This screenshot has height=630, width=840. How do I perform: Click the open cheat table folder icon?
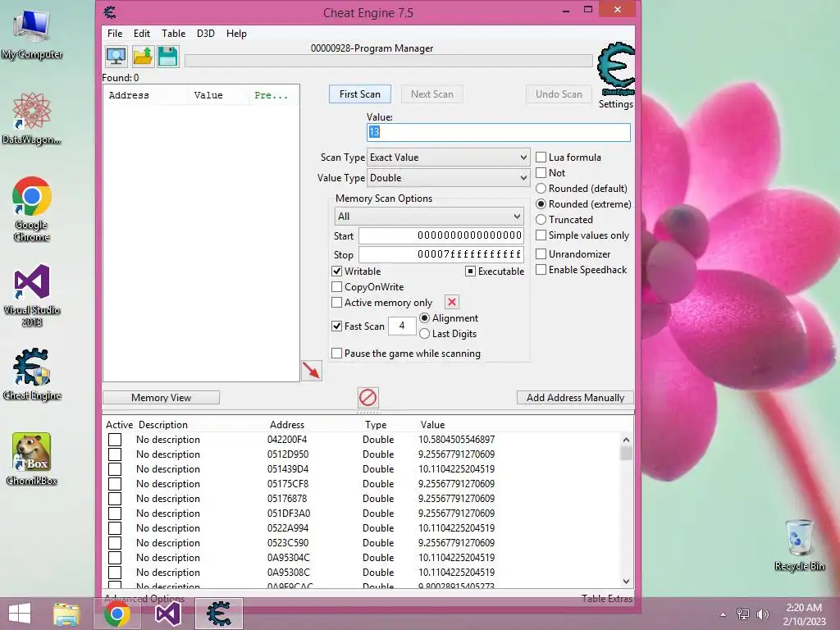(x=143, y=57)
